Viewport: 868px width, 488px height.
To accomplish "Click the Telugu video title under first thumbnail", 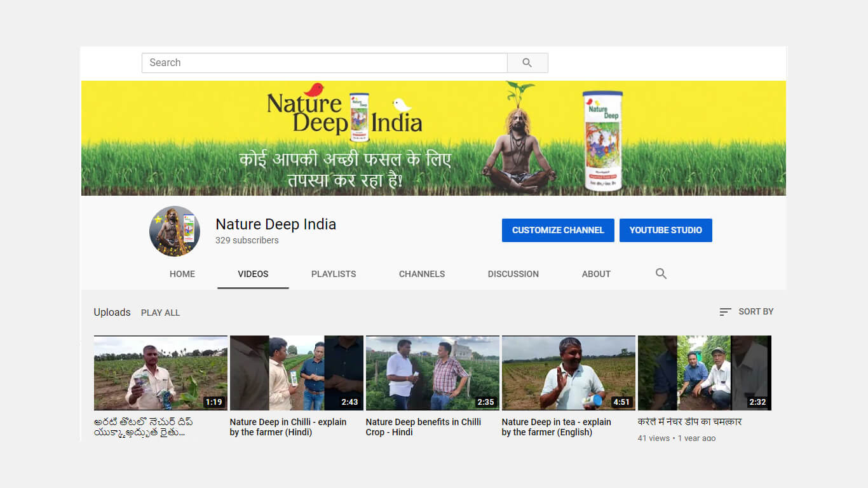I will coord(144,427).
